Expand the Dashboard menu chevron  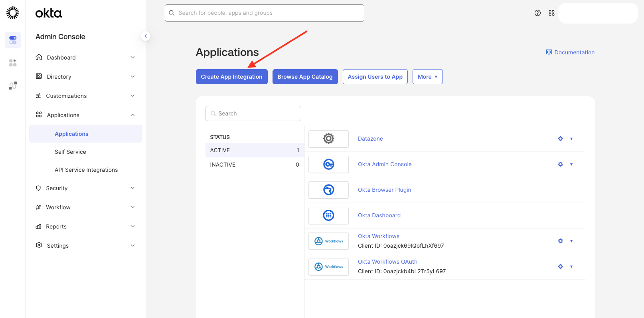[x=132, y=58]
